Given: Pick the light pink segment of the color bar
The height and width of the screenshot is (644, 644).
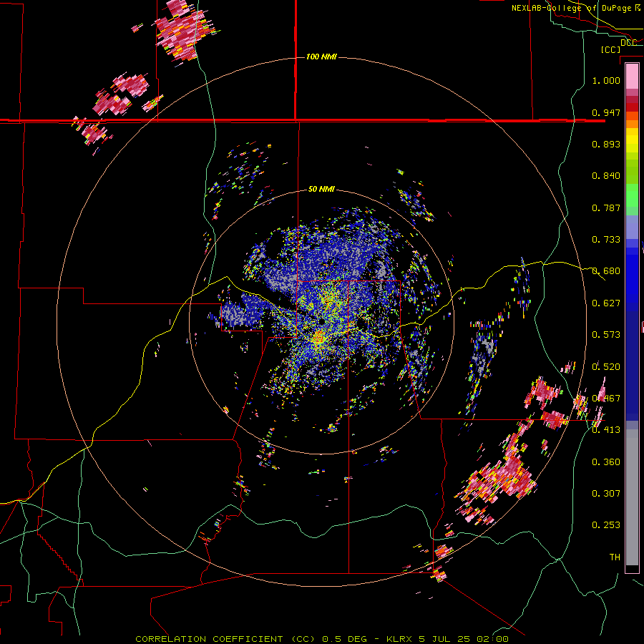Looking at the screenshot, I should [632, 76].
